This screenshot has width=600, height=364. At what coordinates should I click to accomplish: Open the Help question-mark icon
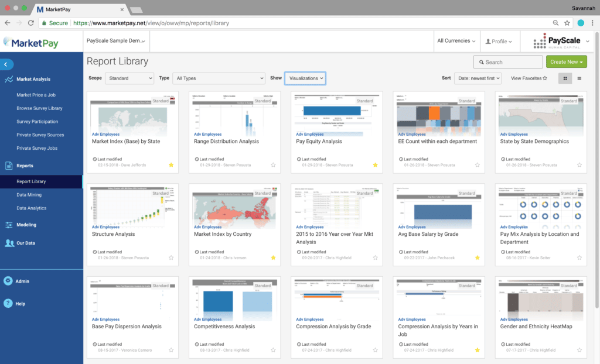tap(8, 303)
